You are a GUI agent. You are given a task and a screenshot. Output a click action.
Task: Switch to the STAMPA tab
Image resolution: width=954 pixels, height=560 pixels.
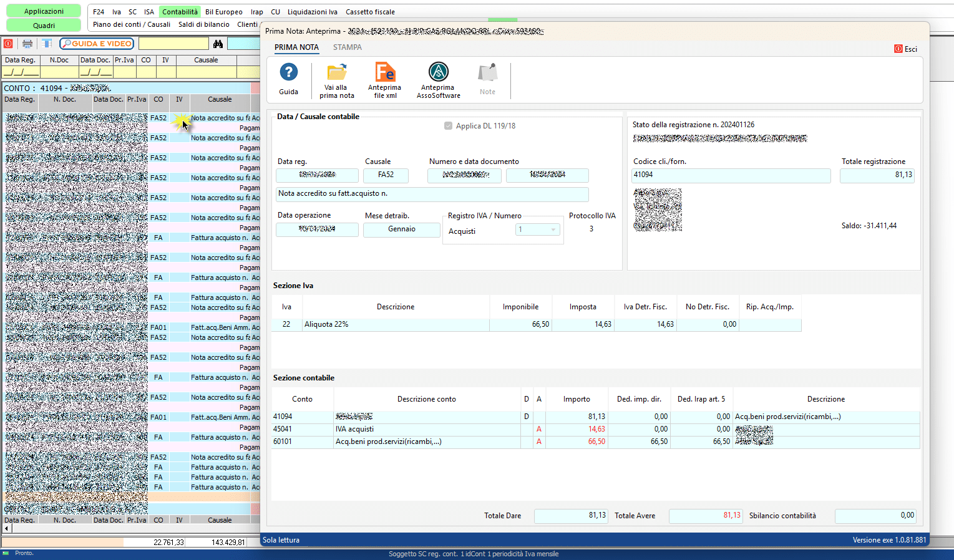coord(347,47)
